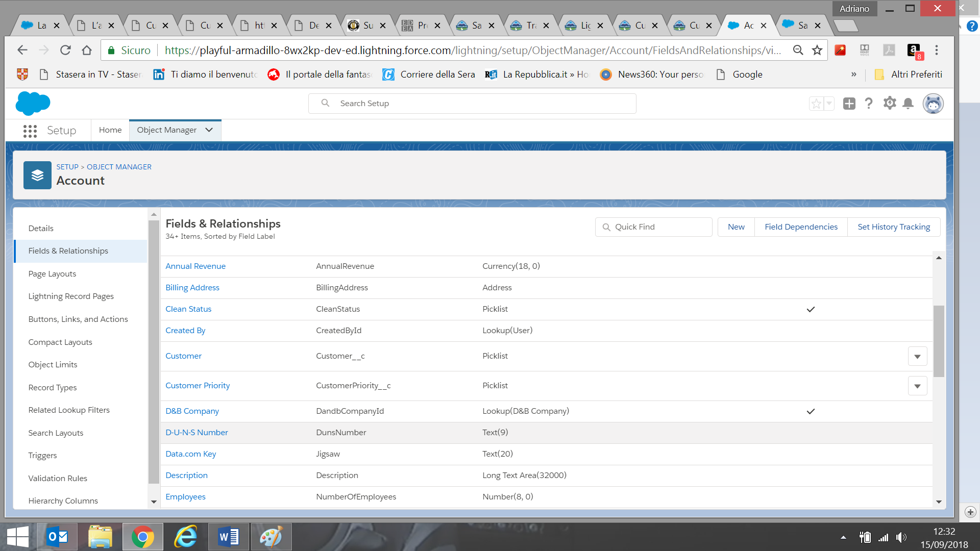980x551 pixels.
Task: Click the fields list vertical scrollbar
Action: coord(938,341)
